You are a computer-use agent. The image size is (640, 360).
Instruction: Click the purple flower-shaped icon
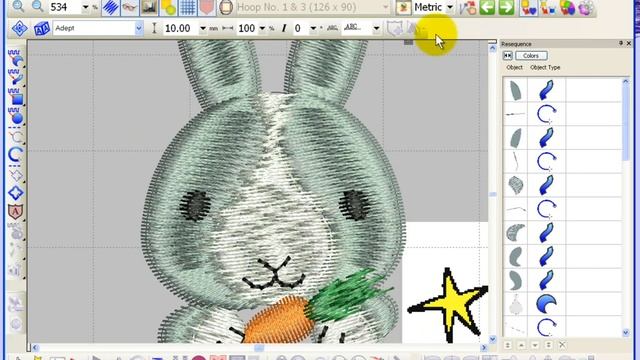coord(586,7)
